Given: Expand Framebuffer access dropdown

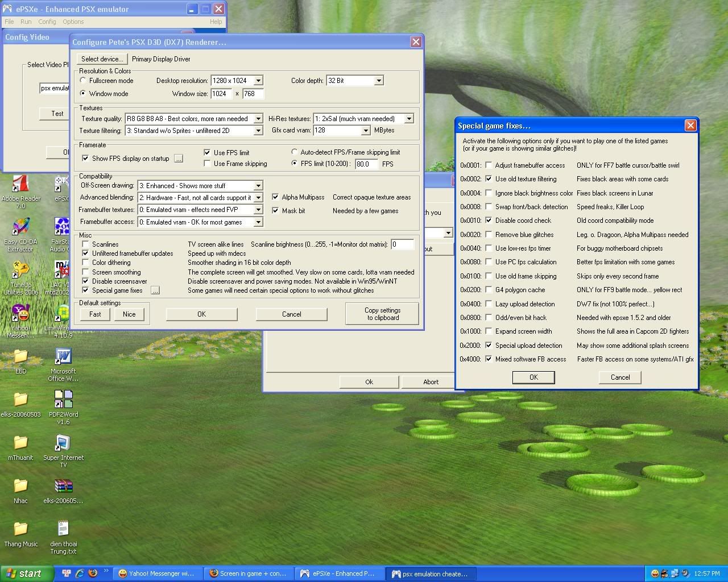Looking at the screenshot, I should click(x=258, y=222).
